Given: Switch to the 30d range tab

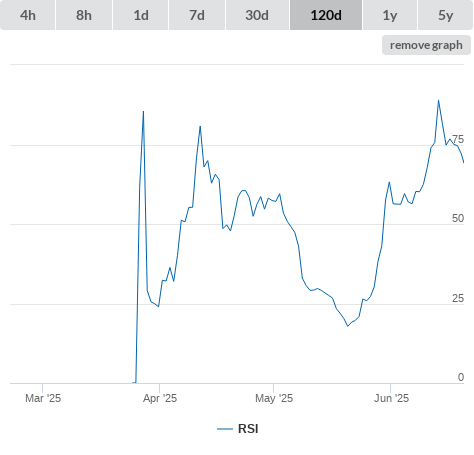Looking at the screenshot, I should coord(257,15).
